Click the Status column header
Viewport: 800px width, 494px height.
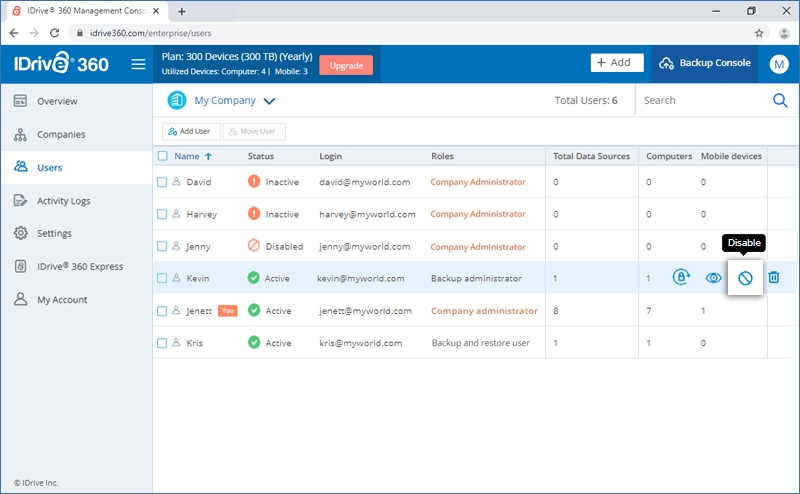(x=261, y=156)
